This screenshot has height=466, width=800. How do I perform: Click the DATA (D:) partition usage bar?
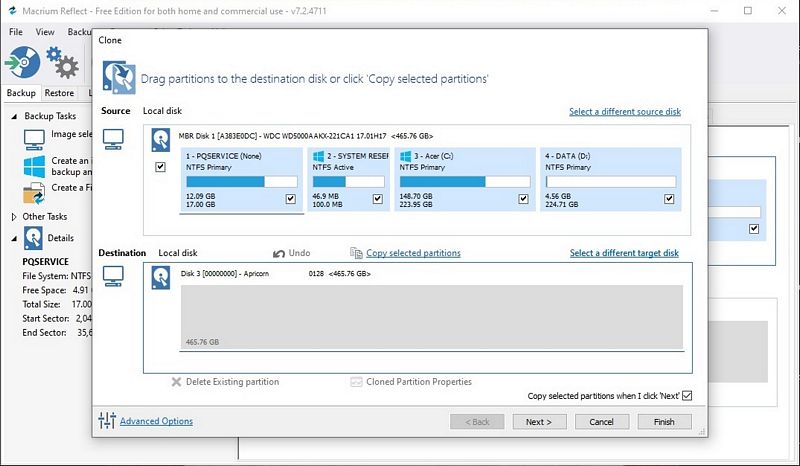(x=611, y=182)
